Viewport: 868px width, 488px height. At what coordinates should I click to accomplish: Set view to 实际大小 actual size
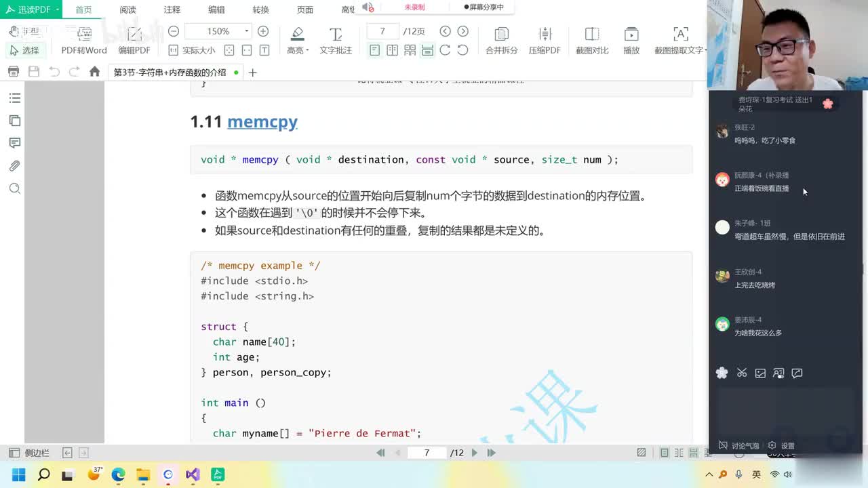tap(191, 50)
